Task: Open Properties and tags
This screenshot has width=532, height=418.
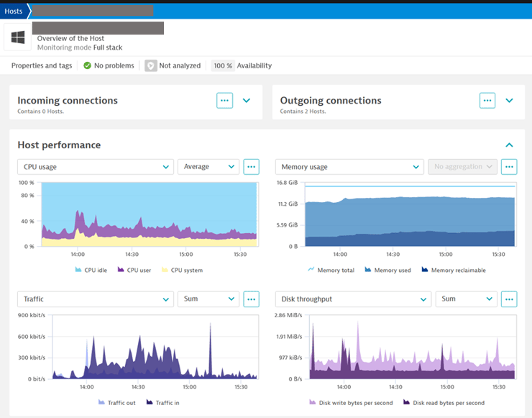Action: [x=42, y=65]
